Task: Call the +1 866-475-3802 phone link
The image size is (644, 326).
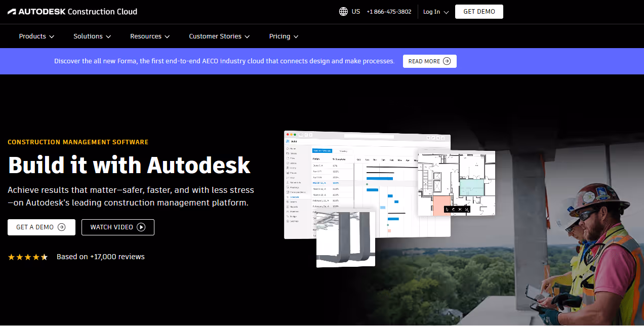Action: pyautogui.click(x=389, y=12)
